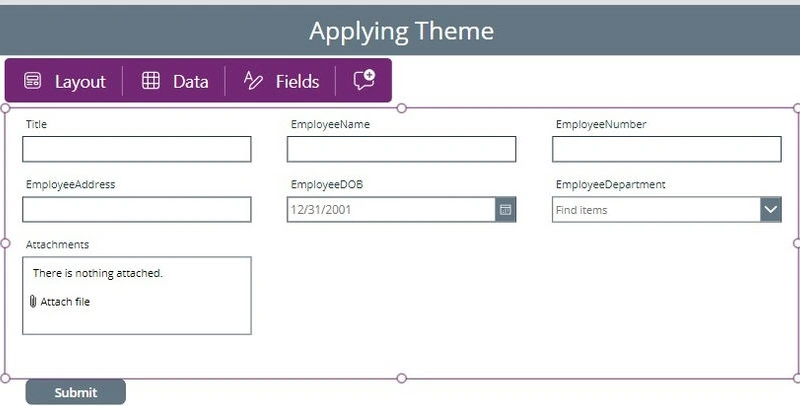Click the paperclip Attach file icon
This screenshot has height=406, width=800.
[x=33, y=301]
